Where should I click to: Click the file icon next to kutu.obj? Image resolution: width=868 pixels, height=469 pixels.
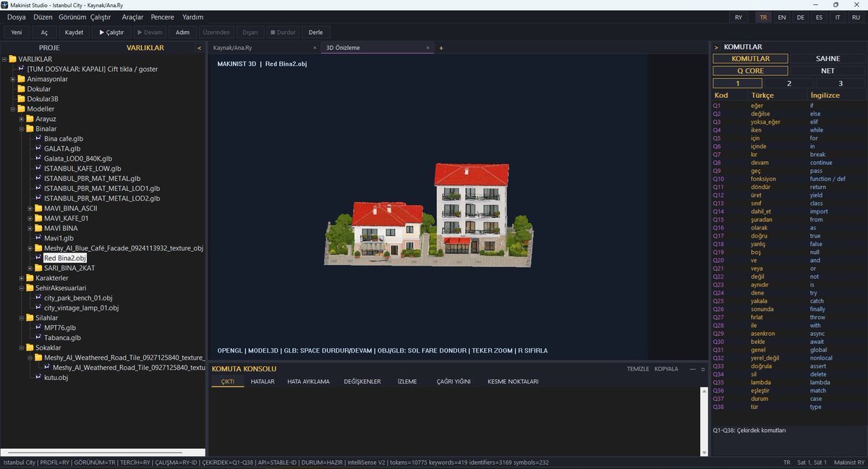tap(38, 377)
